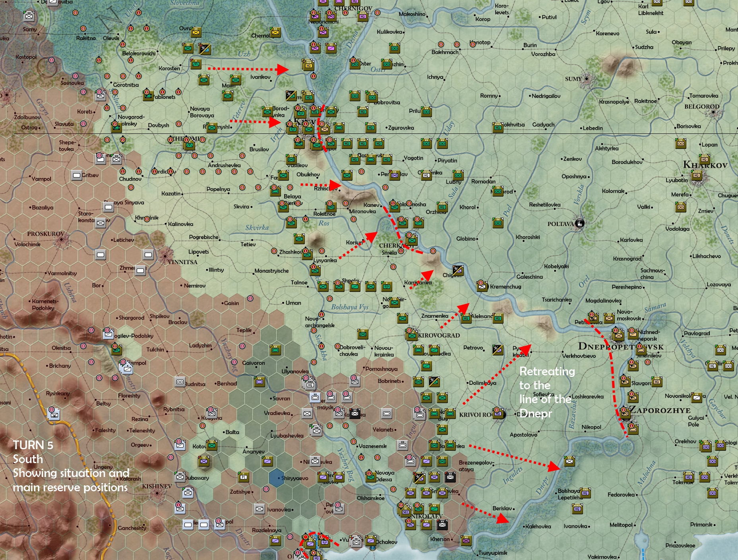738x560 pixels.
Task: Click the SUMY city label
Action: [573, 79]
